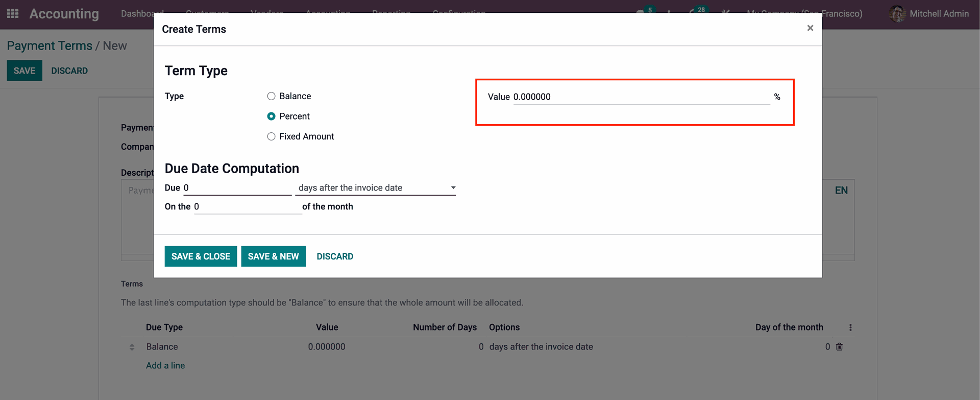Close the Create Terms dialog
Image resolution: width=980 pixels, height=400 pixels.
[810, 28]
